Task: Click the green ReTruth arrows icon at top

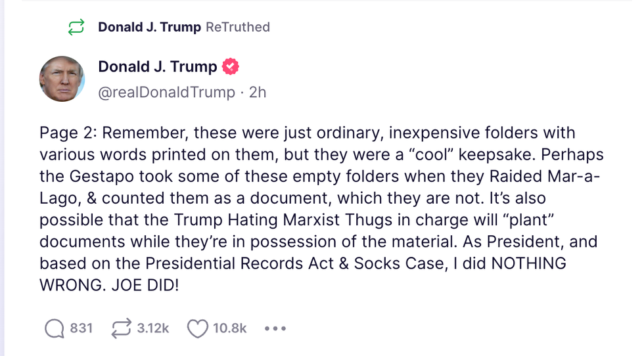Action: coord(76,28)
